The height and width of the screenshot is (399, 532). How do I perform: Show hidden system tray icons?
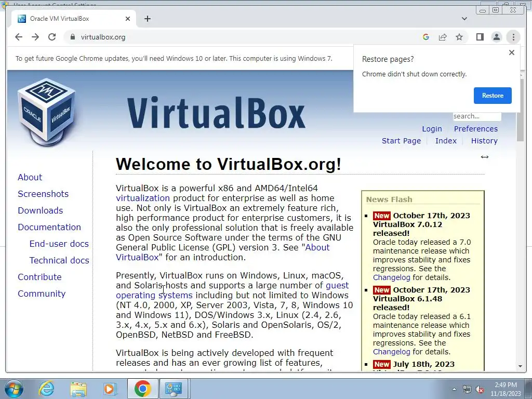coord(454,389)
